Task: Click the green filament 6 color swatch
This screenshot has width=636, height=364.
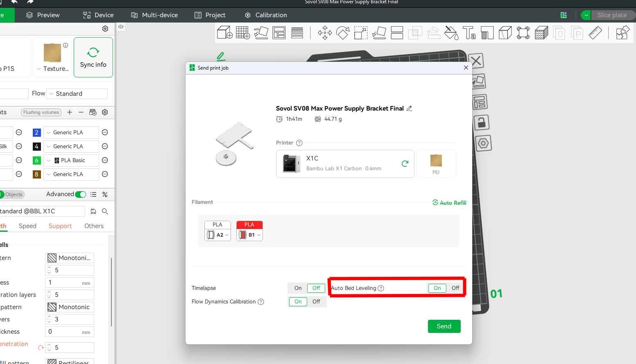Action: [x=36, y=160]
